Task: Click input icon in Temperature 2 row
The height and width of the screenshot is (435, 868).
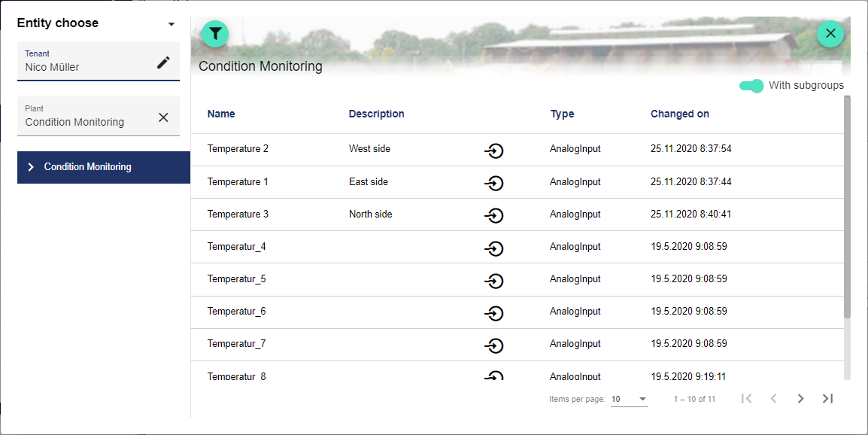Action: (493, 151)
